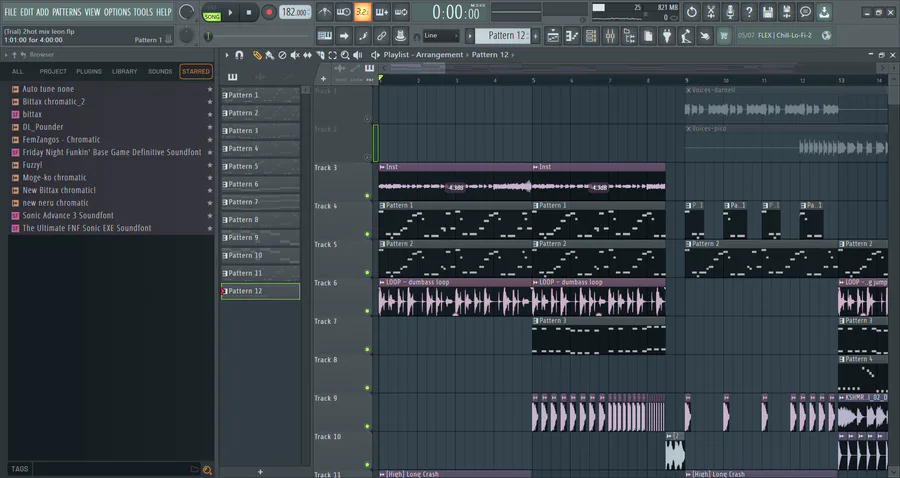The height and width of the screenshot is (478, 900).
Task: Adjust tempo field showing 182.000
Action: click(295, 12)
